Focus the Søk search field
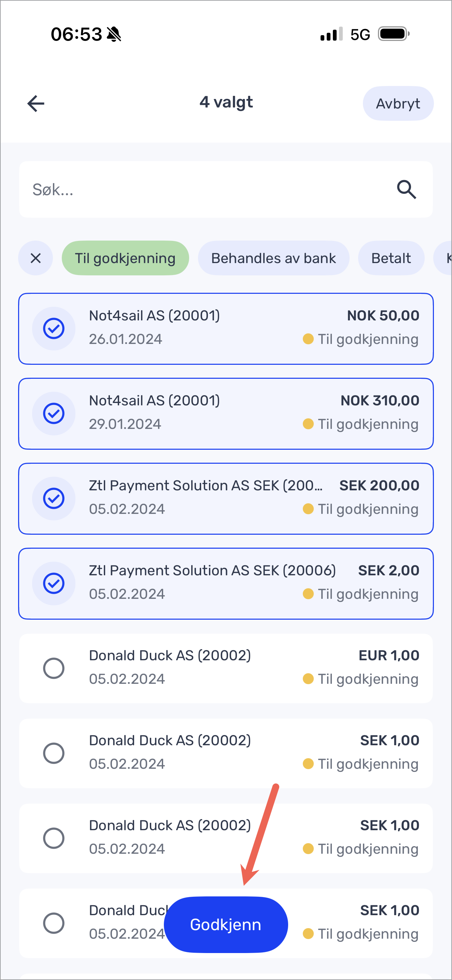This screenshot has height=980, width=452. (x=206, y=189)
